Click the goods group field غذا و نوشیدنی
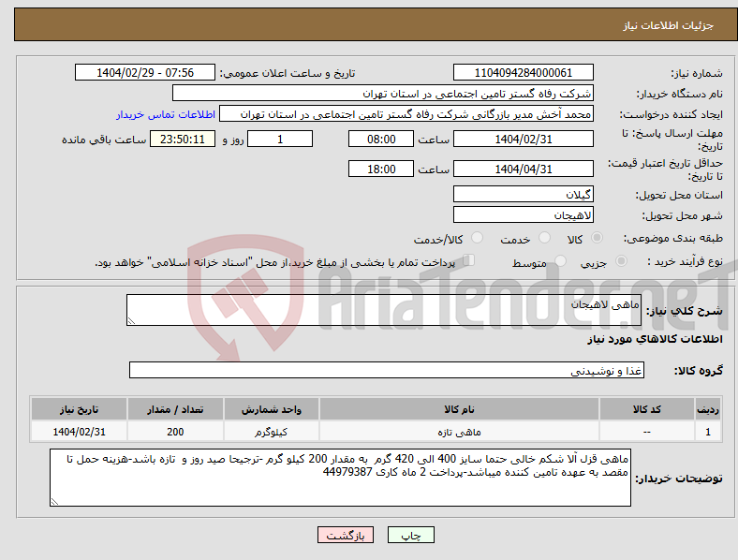The height and width of the screenshot is (560, 738). point(387,370)
